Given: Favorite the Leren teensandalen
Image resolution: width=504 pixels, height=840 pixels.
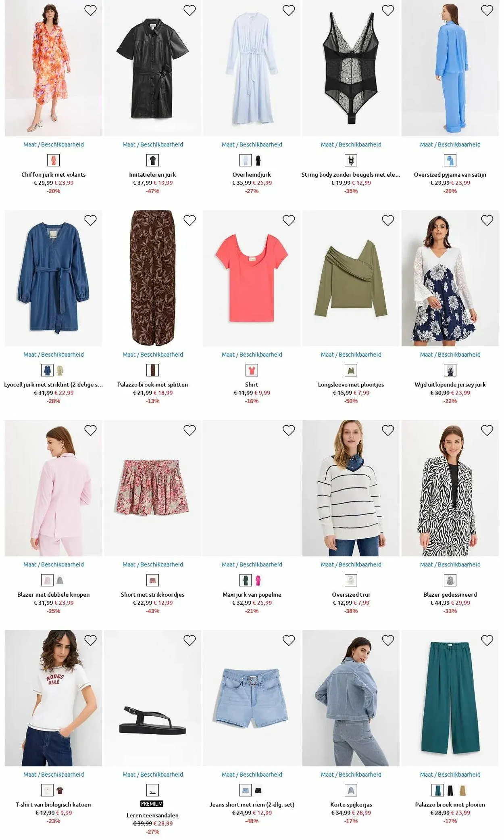Looking at the screenshot, I should (x=190, y=640).
